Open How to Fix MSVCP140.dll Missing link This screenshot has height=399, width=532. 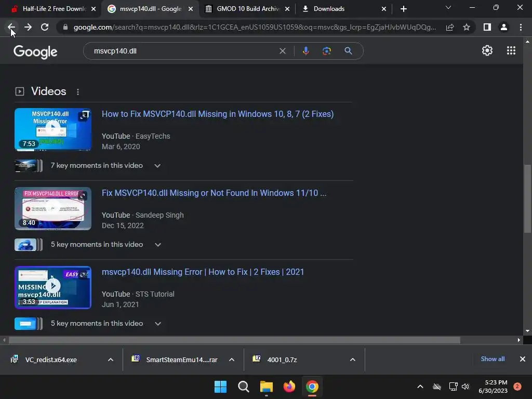point(218,114)
